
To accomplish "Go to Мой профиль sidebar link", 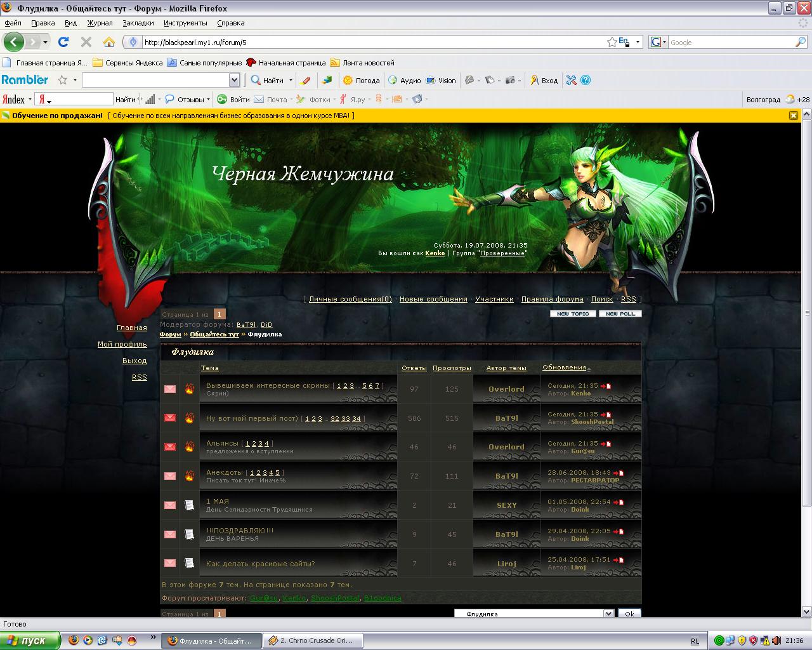I will [122, 344].
